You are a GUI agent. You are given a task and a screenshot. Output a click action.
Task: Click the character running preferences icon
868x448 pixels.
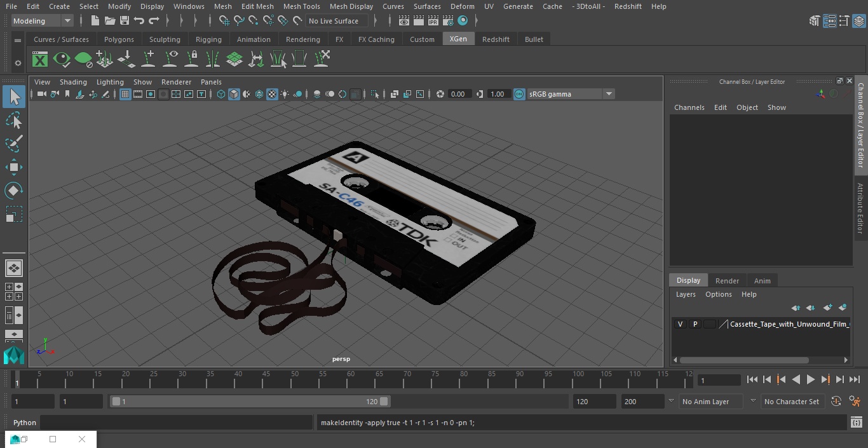pos(855,402)
